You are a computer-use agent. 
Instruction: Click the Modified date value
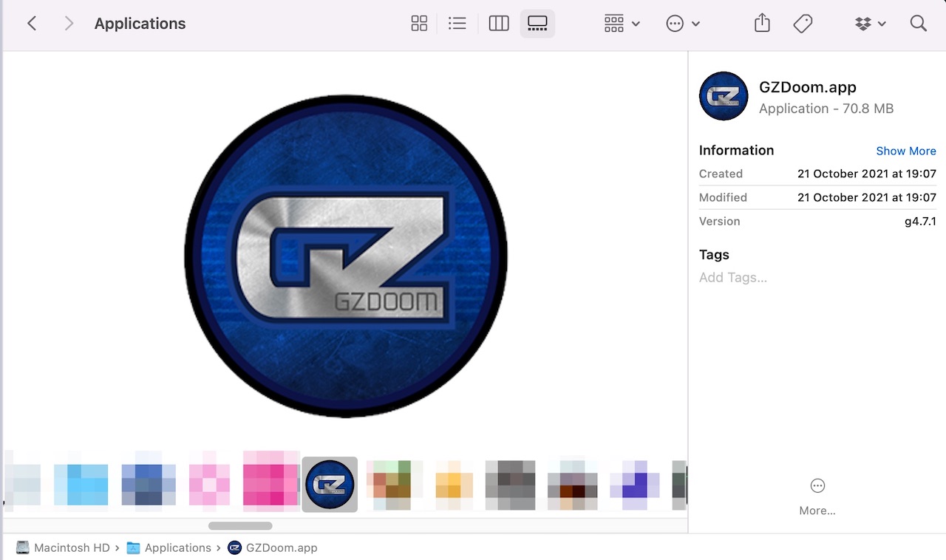click(x=867, y=198)
